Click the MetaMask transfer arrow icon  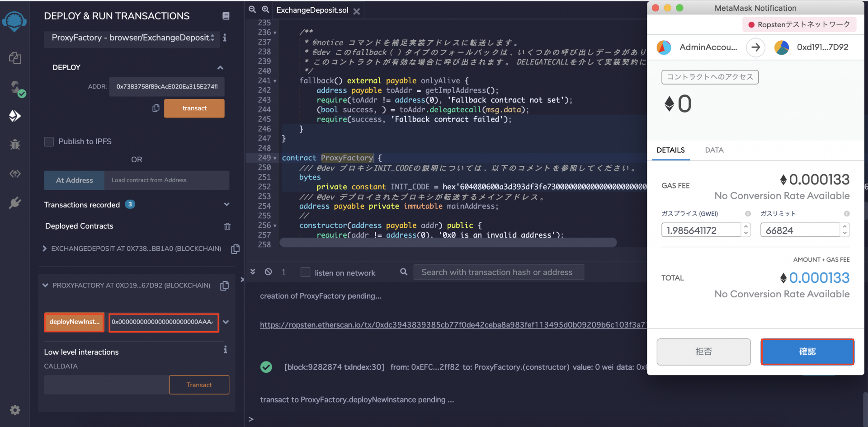[x=755, y=47]
